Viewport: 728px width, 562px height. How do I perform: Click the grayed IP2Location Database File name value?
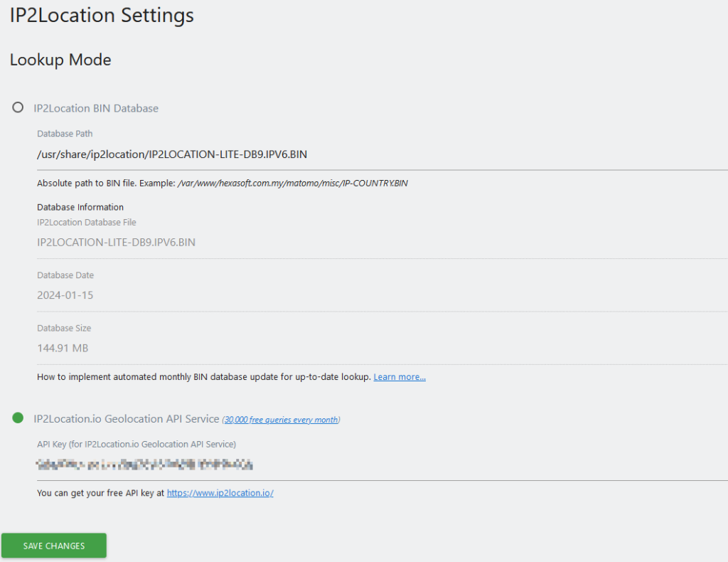pyautogui.click(x=116, y=242)
